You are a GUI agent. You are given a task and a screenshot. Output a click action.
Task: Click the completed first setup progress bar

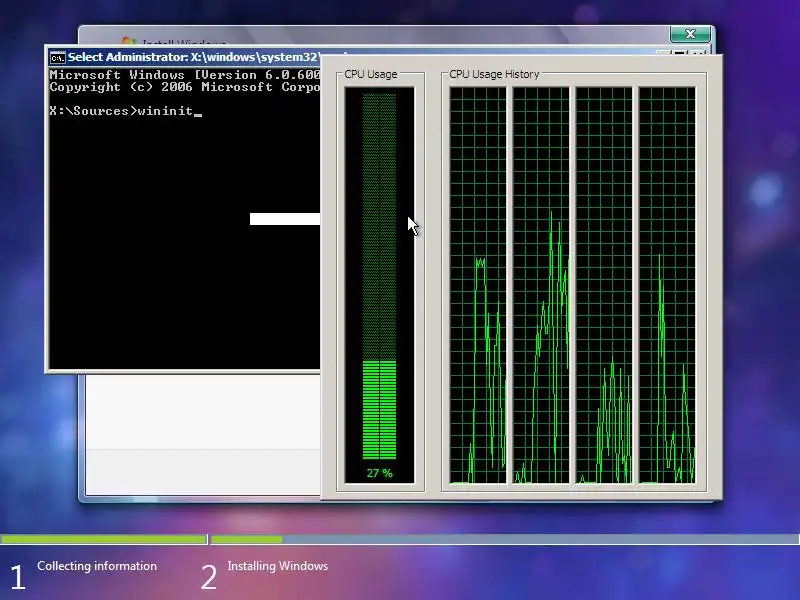(x=104, y=539)
